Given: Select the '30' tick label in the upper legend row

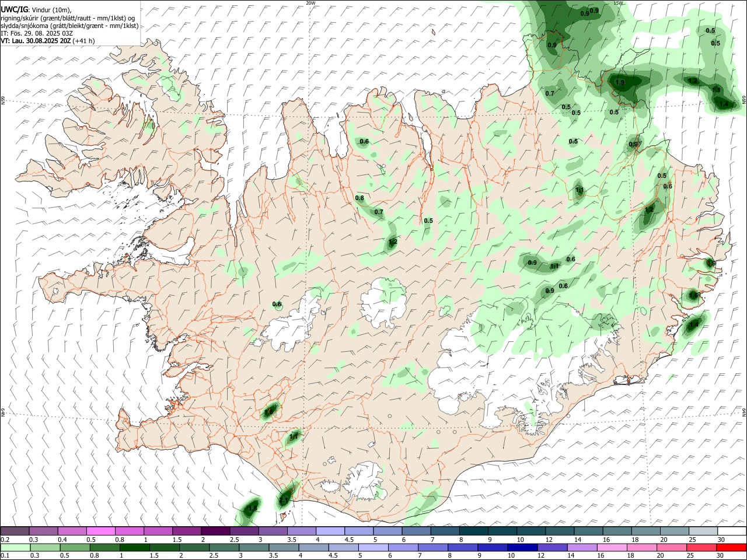Looking at the screenshot, I should 721,540.
